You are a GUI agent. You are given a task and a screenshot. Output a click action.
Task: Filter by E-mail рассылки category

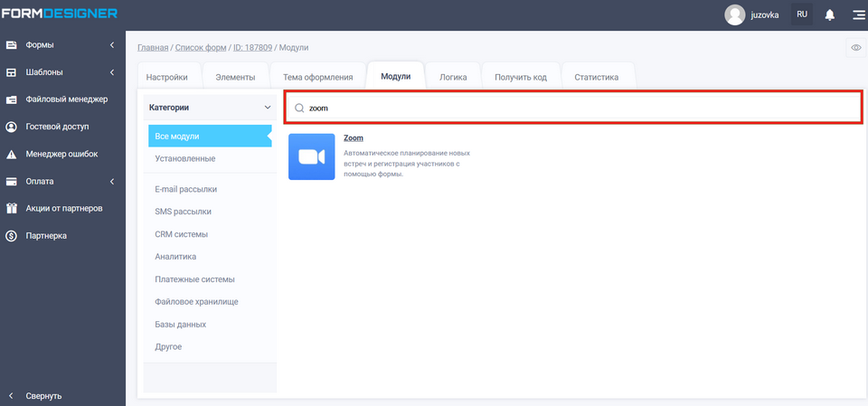[186, 189]
